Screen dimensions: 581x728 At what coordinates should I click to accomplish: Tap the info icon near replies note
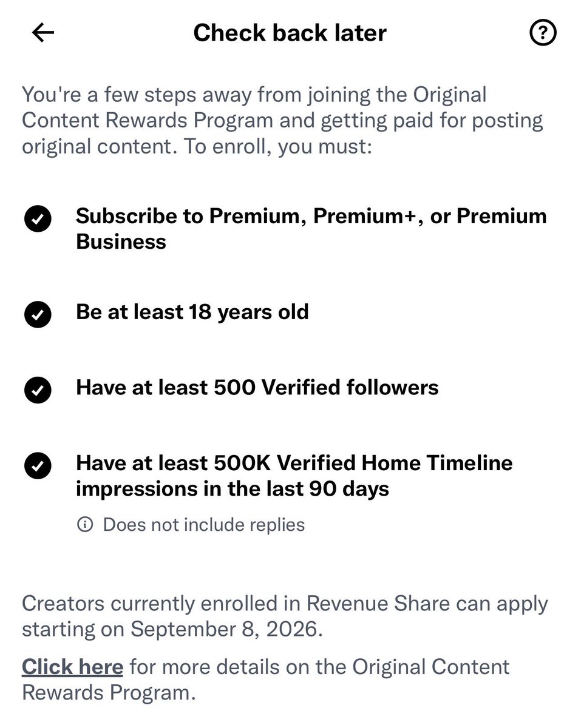coord(86,524)
